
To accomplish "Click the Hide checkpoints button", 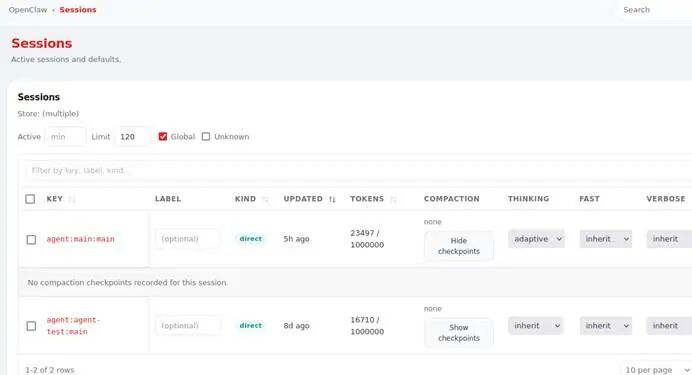I will coord(459,246).
